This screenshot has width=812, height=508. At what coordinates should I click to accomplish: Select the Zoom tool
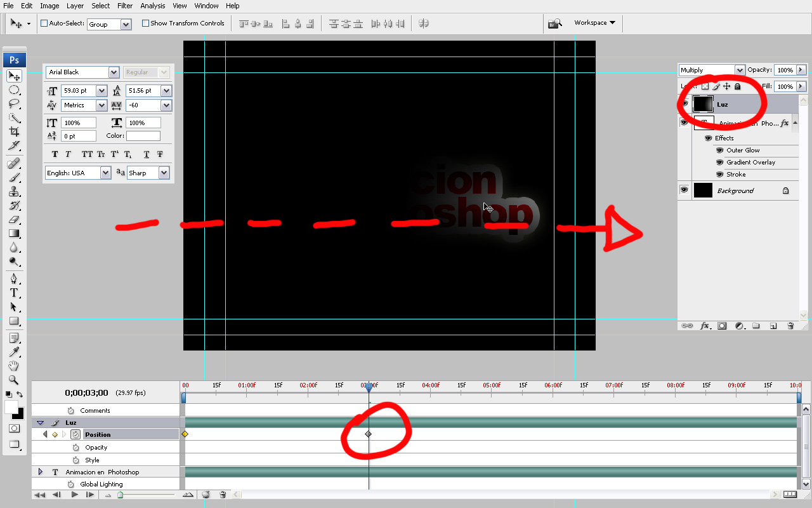14,380
